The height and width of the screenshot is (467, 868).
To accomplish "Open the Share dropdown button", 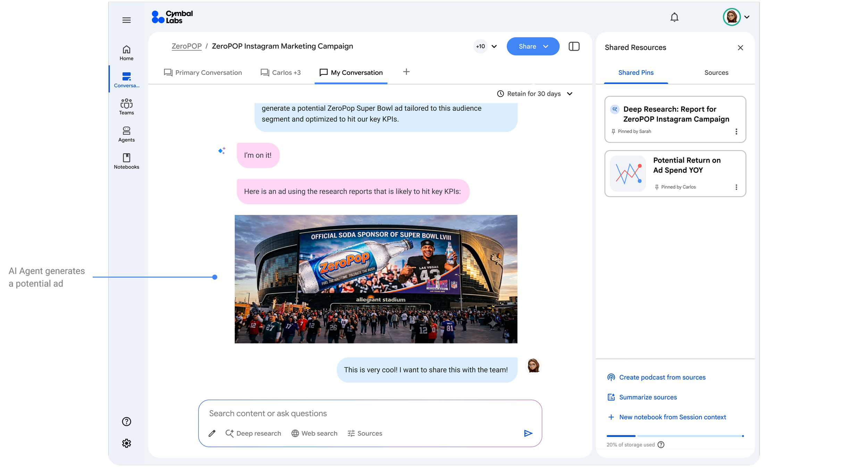I will (x=533, y=46).
